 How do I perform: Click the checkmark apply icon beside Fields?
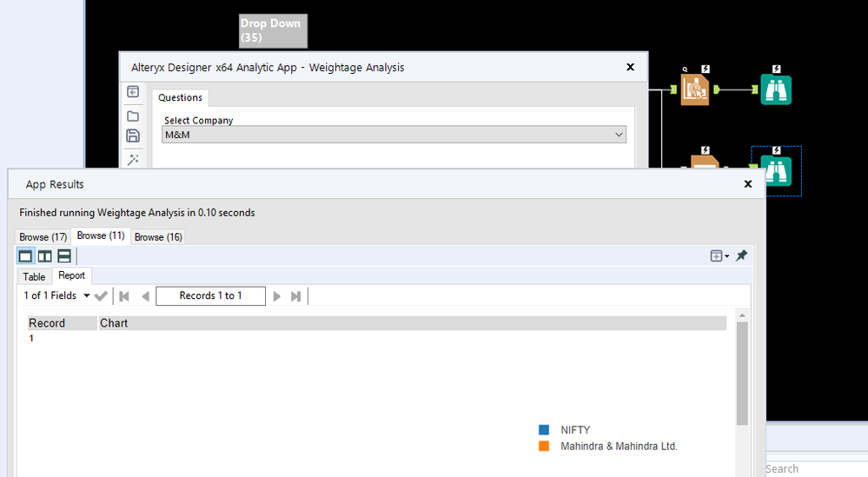point(101,296)
